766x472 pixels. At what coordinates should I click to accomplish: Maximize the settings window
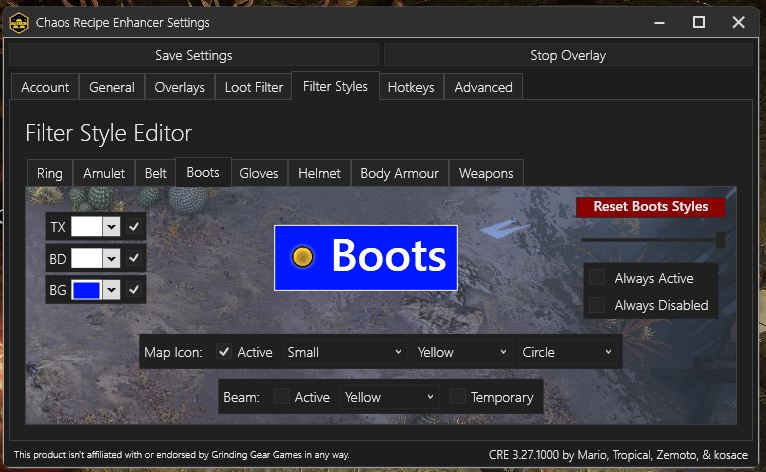tap(698, 21)
